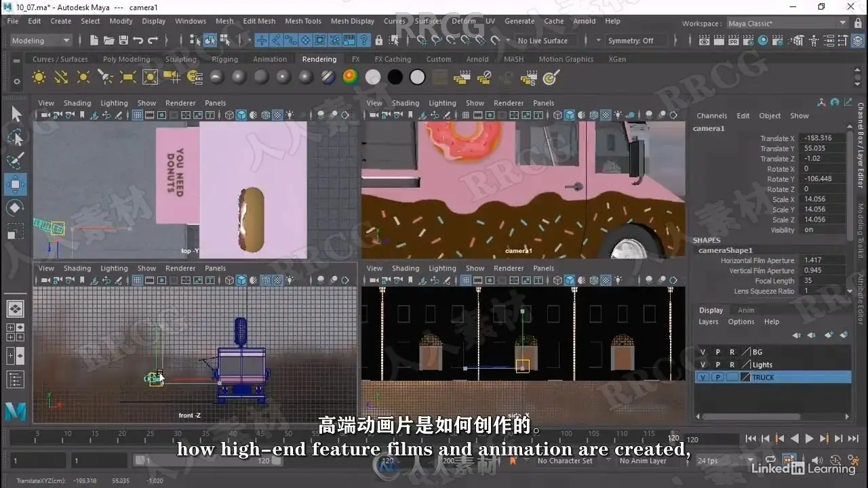Open the Mesh Tools menu
Screen dimensions: 868x488
[303, 21]
